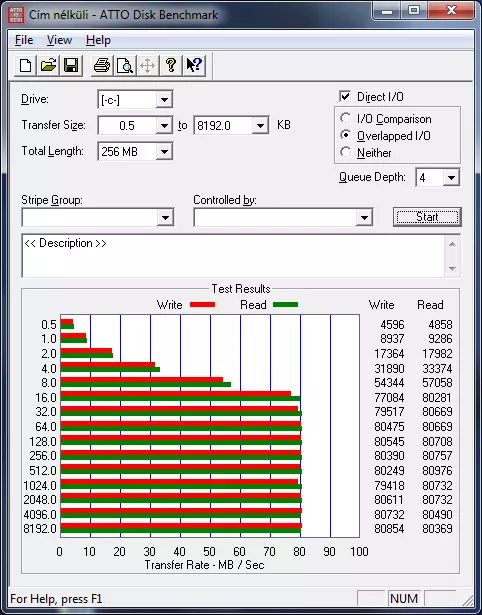Expand the Queue Depth dropdown
Image resolution: width=482 pixels, height=615 pixels.
[x=451, y=178]
